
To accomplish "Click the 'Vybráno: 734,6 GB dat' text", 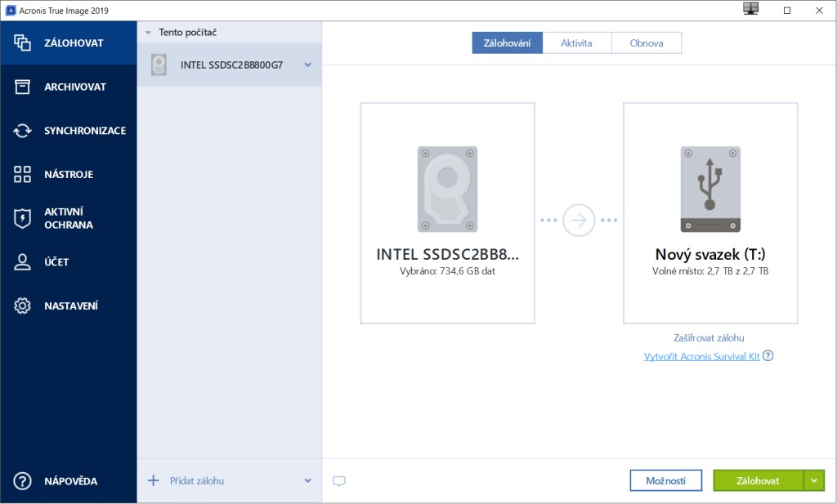I will pos(447,271).
